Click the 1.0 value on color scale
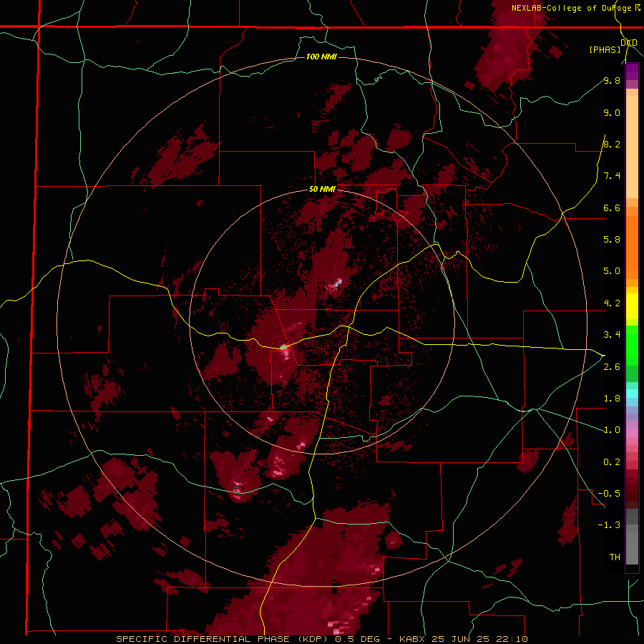The height and width of the screenshot is (644, 644). point(612,430)
